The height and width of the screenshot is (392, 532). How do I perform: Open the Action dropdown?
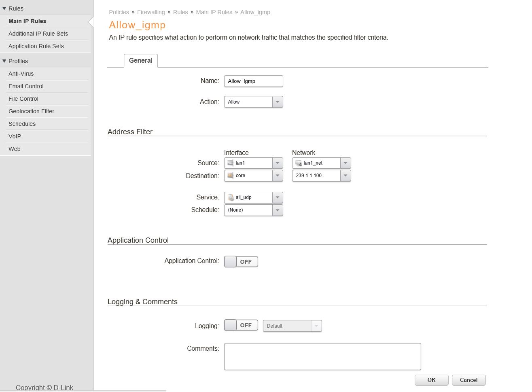pyautogui.click(x=278, y=102)
